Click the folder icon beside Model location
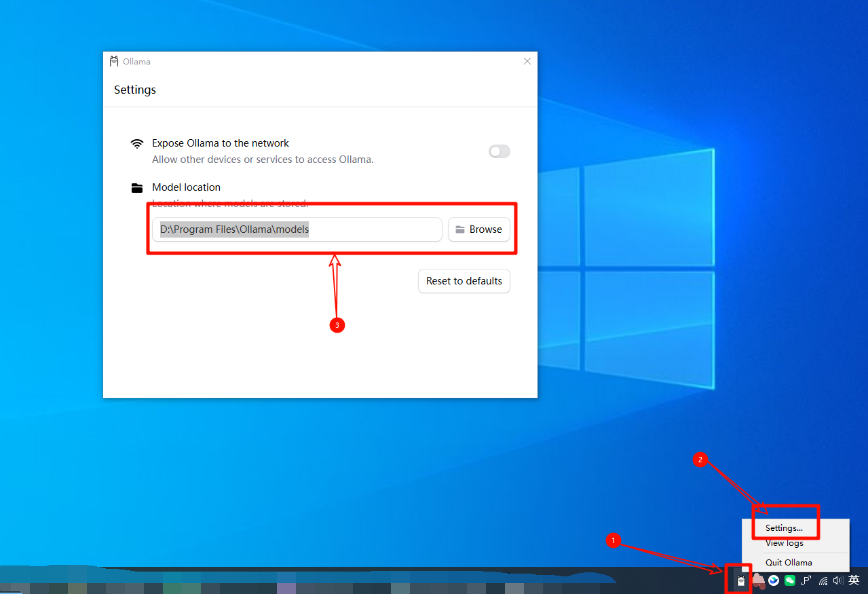The image size is (868, 594). click(137, 188)
